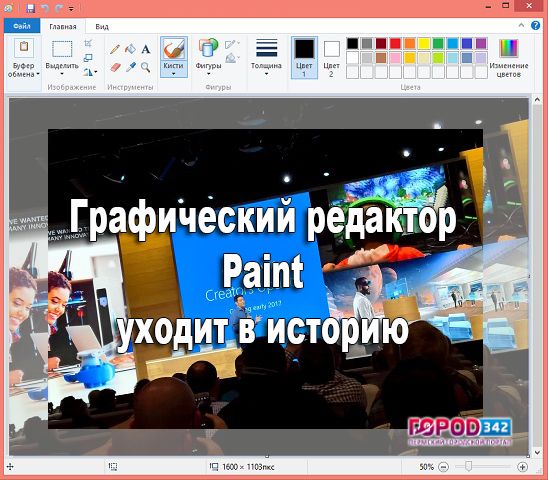This screenshot has height=480, width=548.
Task: Click the Resize icon in Изображение group
Action: click(x=88, y=58)
